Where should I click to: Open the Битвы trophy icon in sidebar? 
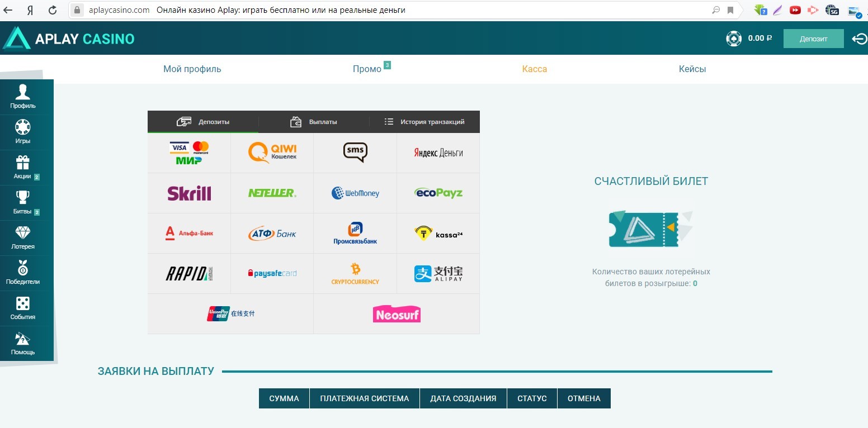23,203
